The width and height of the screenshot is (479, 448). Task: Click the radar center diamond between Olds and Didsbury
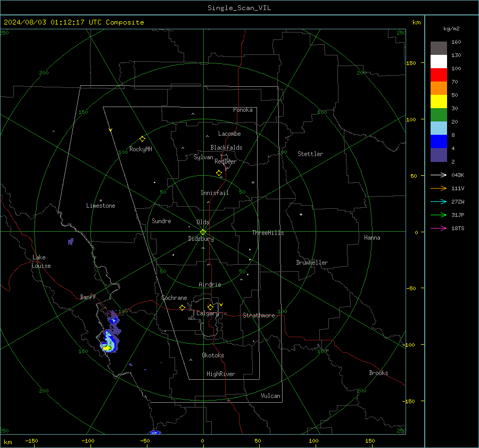[x=203, y=232]
